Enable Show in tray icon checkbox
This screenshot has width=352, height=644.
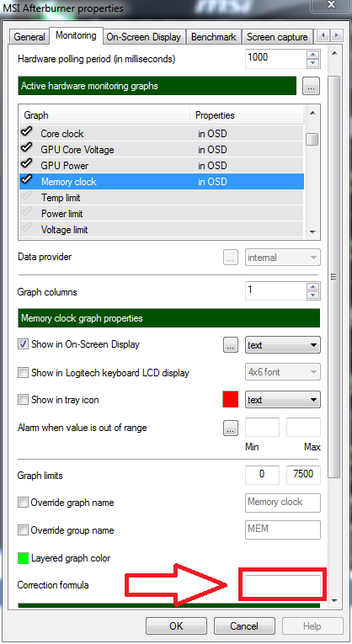(23, 400)
